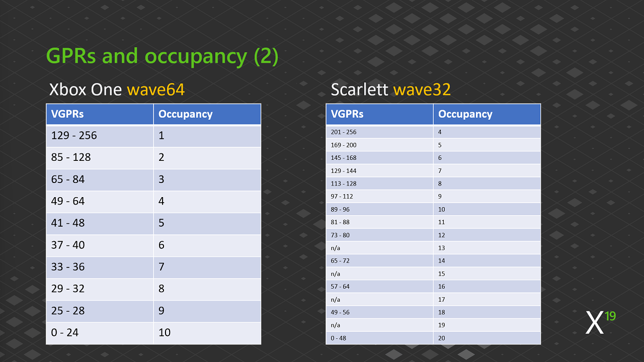Click the slide title "GPRs and occupancy (2)"
Viewport: 644px width, 362px height.
coord(162,56)
